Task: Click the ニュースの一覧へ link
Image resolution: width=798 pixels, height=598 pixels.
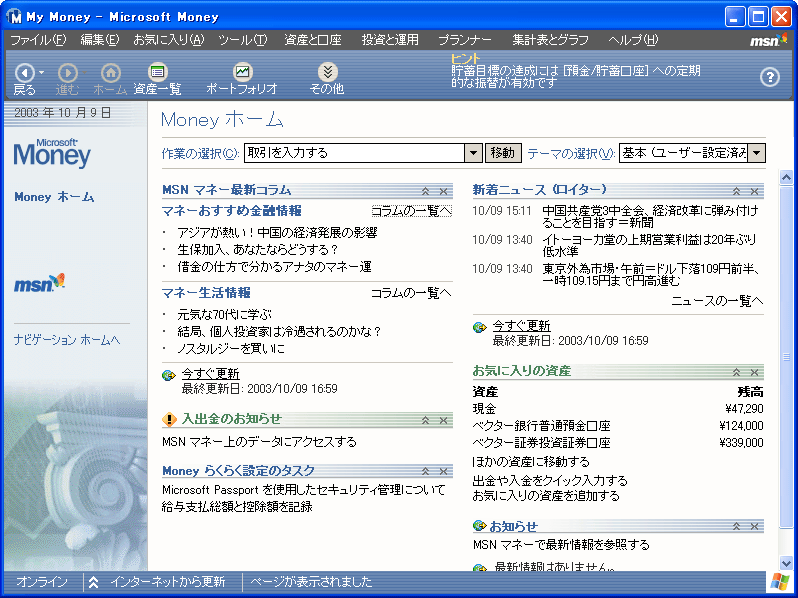Action: click(x=717, y=301)
